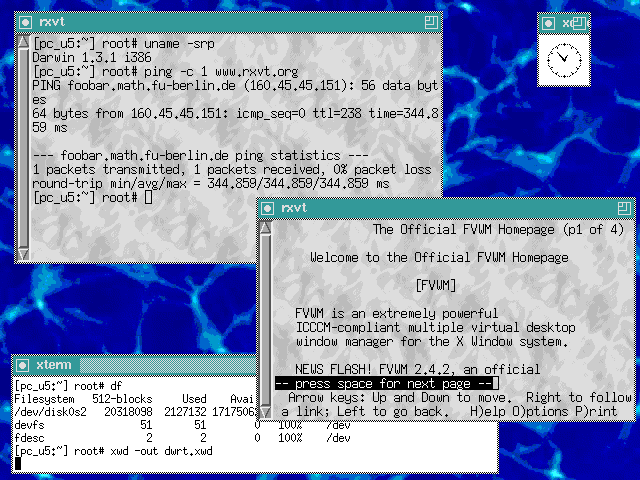Click maximize icon on xclock window
This screenshot has height=480, width=640.
click(x=579, y=23)
